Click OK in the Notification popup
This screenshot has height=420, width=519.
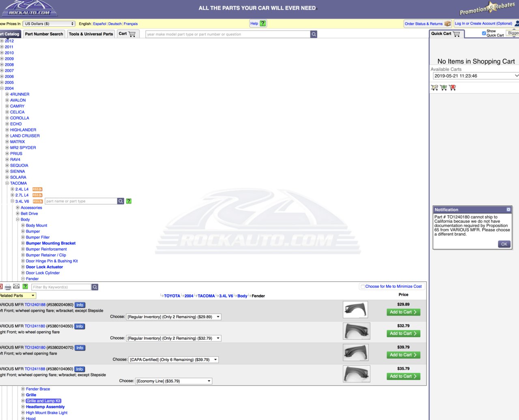(504, 244)
